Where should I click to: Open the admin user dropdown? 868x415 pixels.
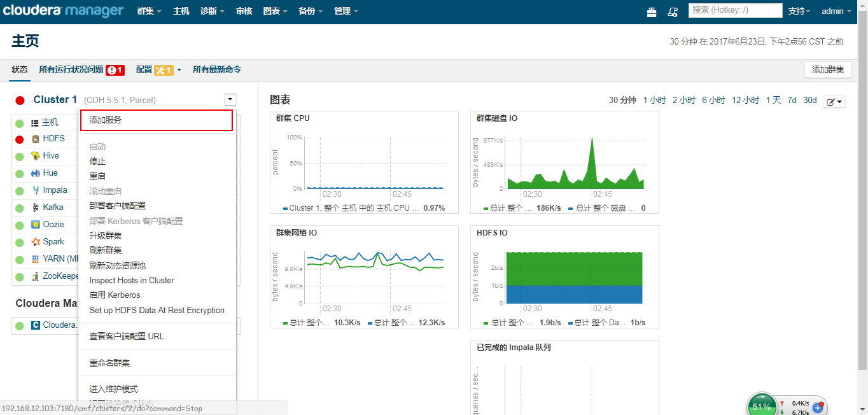click(x=836, y=11)
